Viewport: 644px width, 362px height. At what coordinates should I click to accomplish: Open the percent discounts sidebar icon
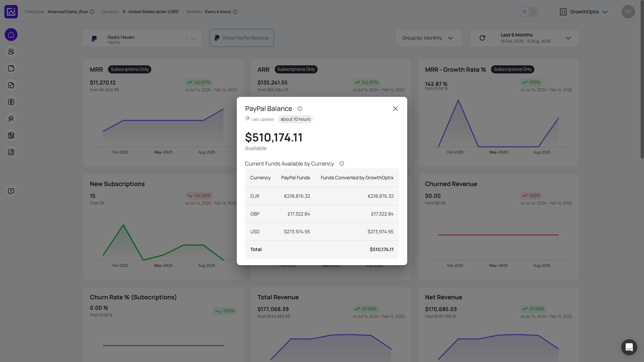pyautogui.click(x=11, y=135)
